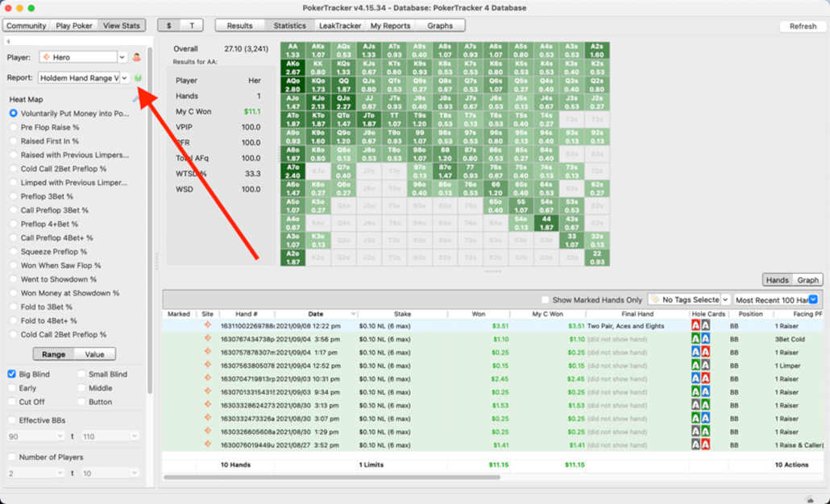The image size is (830, 504).
Task: Click the AA cell in heat map
Action: pyautogui.click(x=293, y=51)
